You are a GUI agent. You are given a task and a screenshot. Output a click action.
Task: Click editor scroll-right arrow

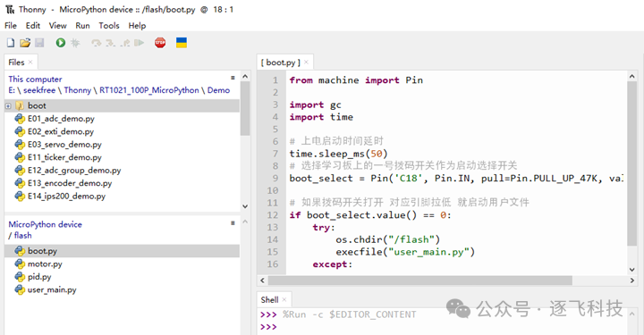[x=632, y=281]
